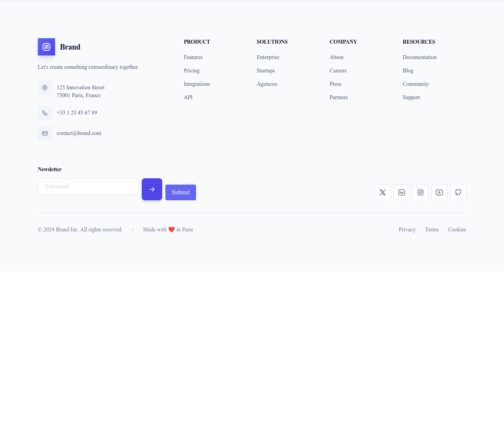Click the arrow newsletter button
504x425 pixels.
tap(152, 189)
